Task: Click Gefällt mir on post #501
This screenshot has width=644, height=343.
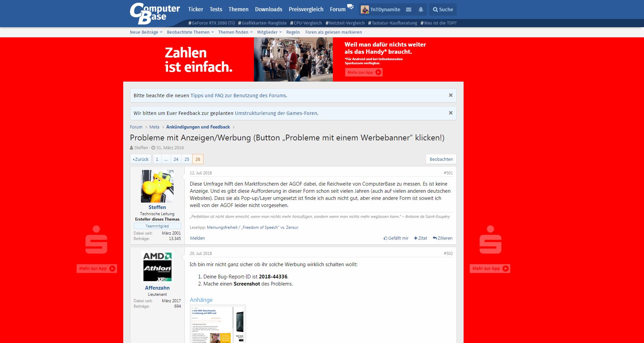Action: [396, 238]
